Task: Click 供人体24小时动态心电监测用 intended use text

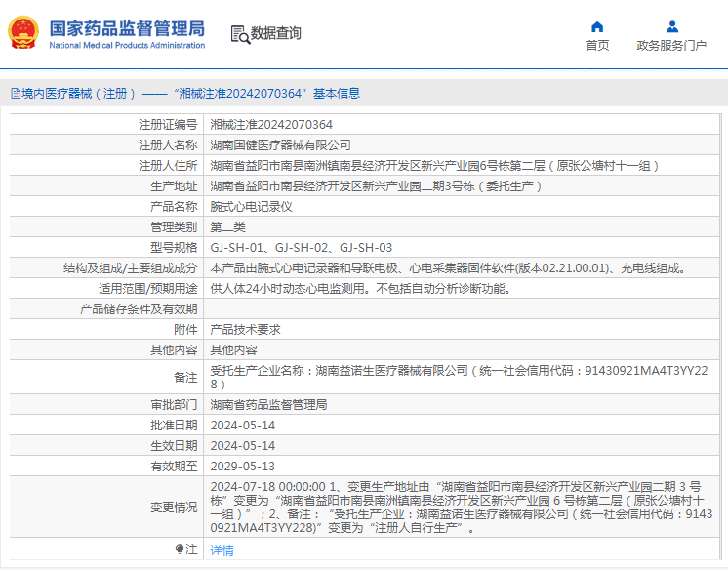Action: click(287, 289)
